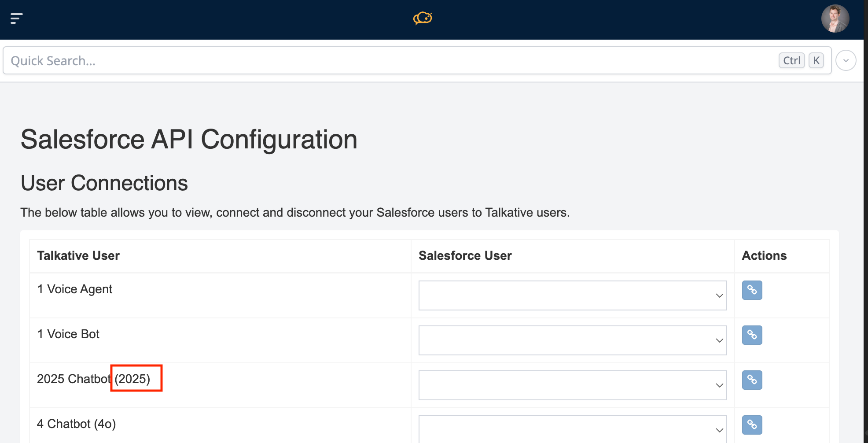Click the connect link icon for 1 Voice Agent

click(x=752, y=290)
